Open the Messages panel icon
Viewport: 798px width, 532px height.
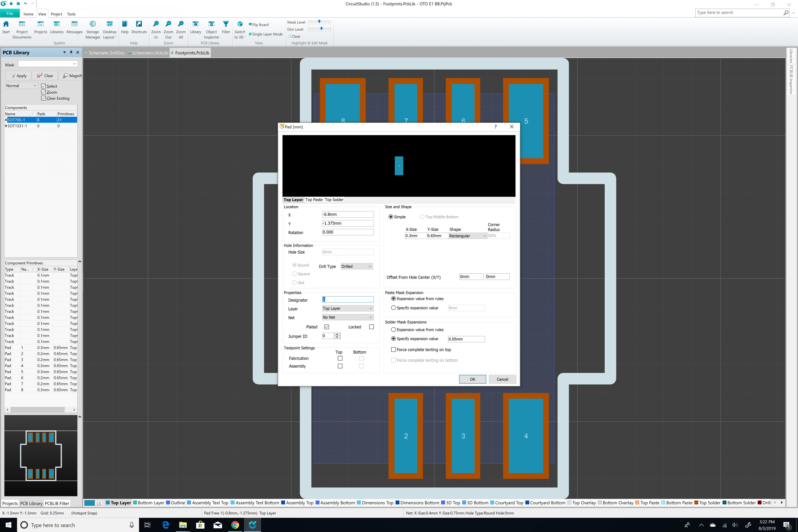74,28
